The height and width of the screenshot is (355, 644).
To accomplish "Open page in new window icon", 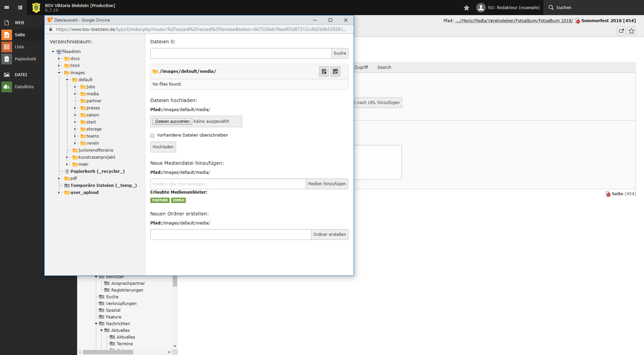I will pyautogui.click(x=621, y=31).
